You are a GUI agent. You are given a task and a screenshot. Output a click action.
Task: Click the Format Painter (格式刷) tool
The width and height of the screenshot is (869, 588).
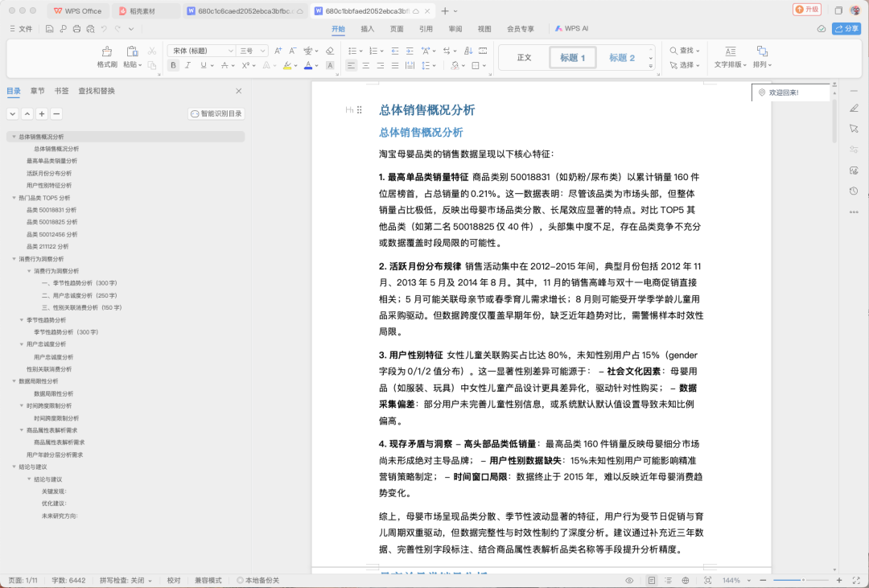point(107,57)
